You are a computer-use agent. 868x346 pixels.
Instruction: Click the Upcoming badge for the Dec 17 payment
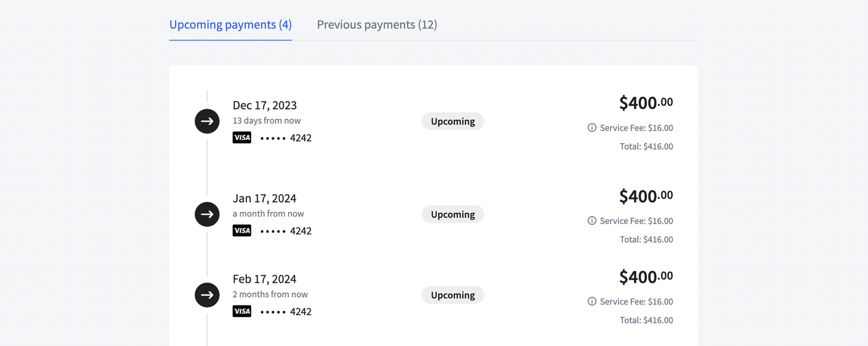[x=453, y=121]
